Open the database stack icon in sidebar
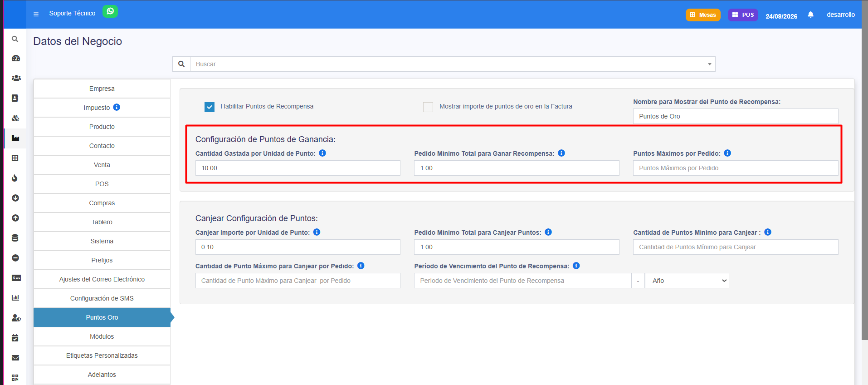 15,238
